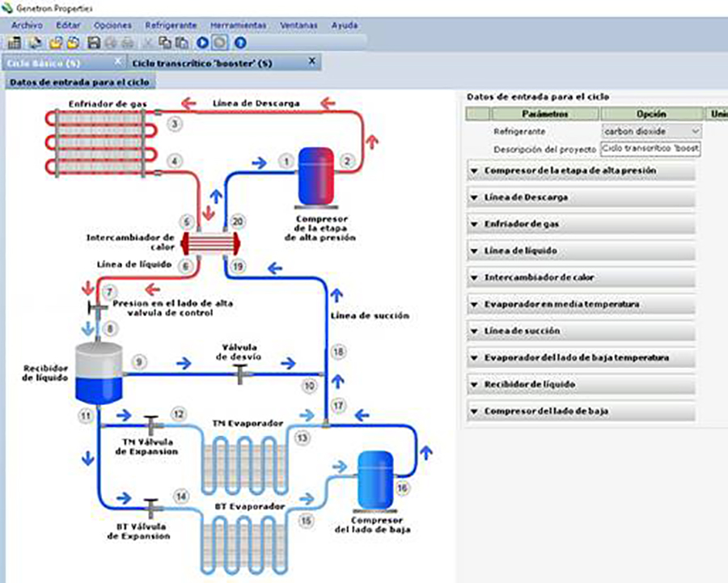The width and height of the screenshot is (728, 583).
Task: Expand the Enfriador de gas section
Action: click(x=581, y=225)
